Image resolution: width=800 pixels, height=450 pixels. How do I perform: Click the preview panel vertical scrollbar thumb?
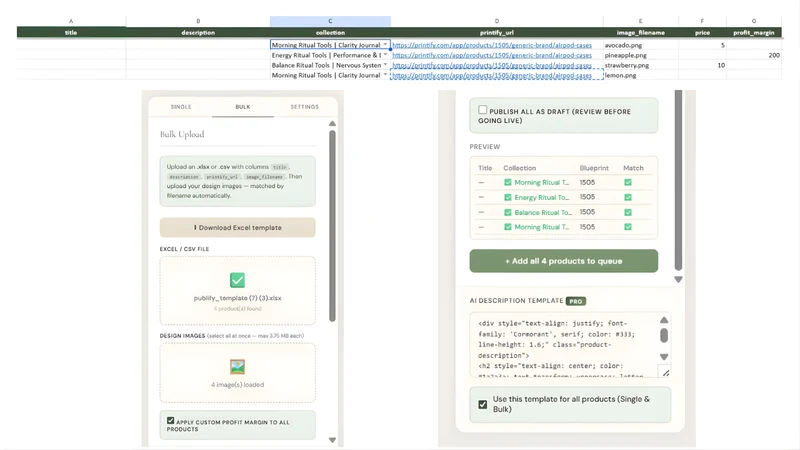point(678,180)
